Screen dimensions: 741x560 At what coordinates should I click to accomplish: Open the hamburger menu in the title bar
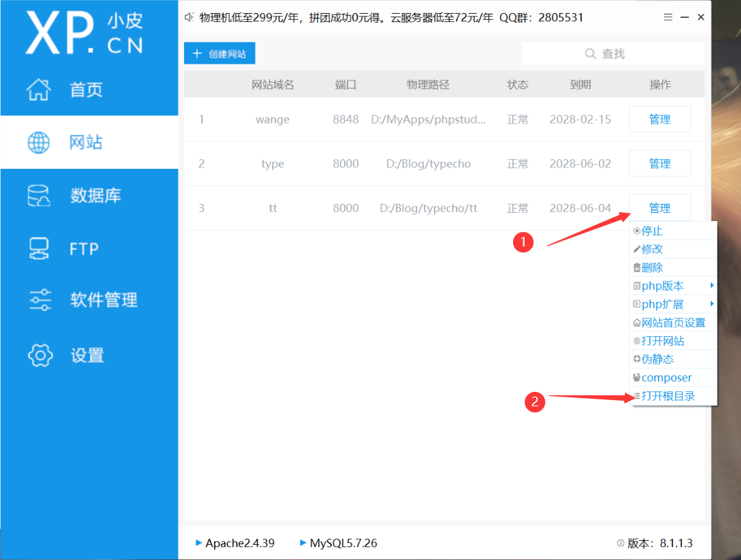668,17
